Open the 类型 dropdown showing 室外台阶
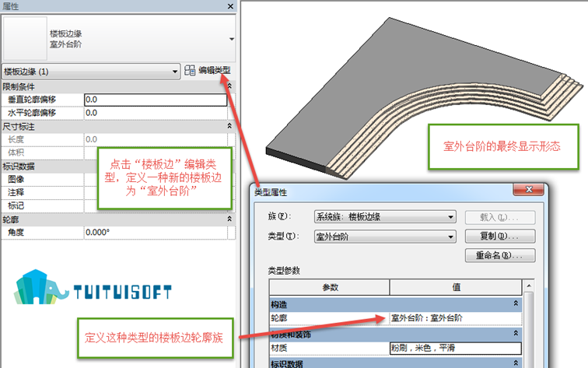 (385, 237)
